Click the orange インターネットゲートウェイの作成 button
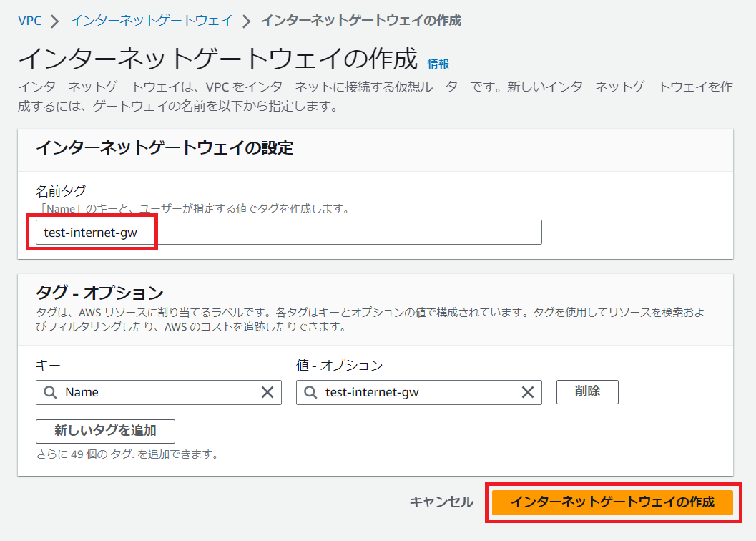This screenshot has height=541, width=756. pos(612,502)
